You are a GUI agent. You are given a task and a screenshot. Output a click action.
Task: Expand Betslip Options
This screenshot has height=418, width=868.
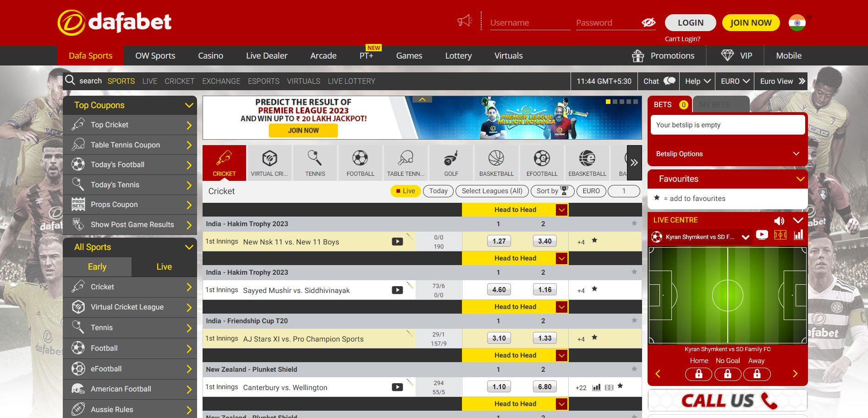pyautogui.click(x=727, y=154)
